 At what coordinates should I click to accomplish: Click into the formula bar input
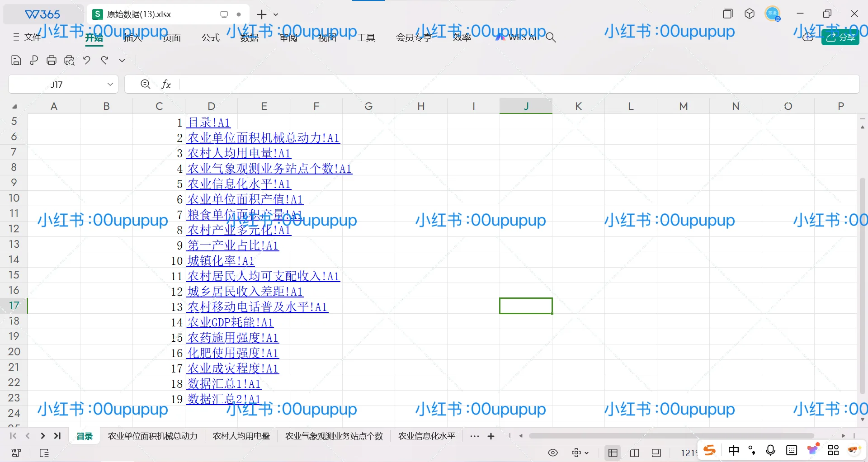click(519, 84)
